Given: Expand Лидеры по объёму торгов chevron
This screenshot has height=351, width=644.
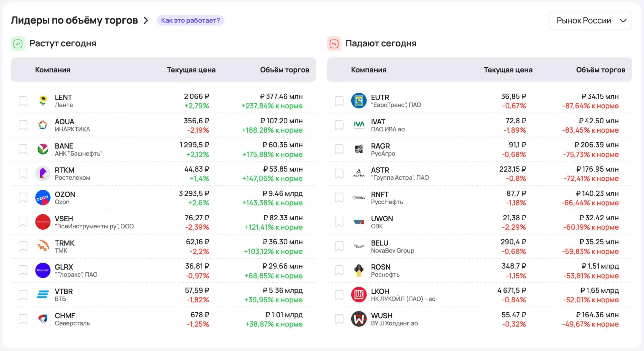Looking at the screenshot, I should 146,20.
